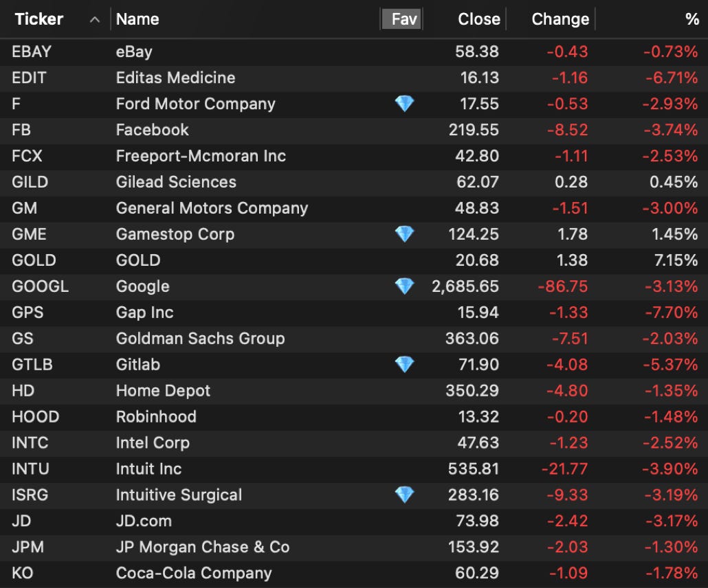Viewport: 708px width, 588px height.
Task: Select the EBAY ticker row
Action: coord(32,52)
